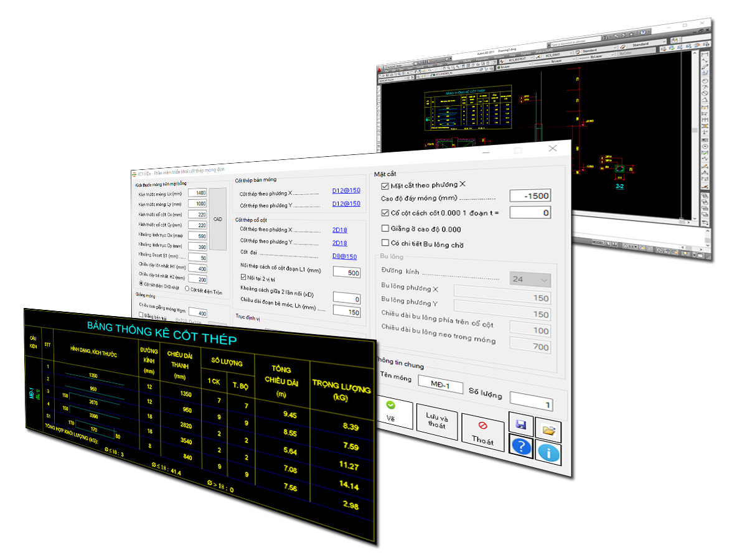Check the Giằng bên trái checkbox
Screen dimensions: 747x560
pos(141,315)
